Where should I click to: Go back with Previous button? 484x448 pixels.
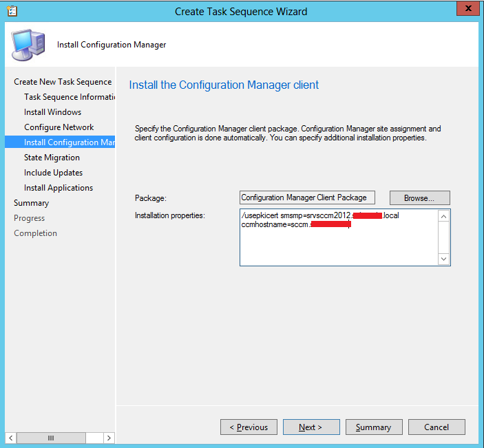point(249,427)
